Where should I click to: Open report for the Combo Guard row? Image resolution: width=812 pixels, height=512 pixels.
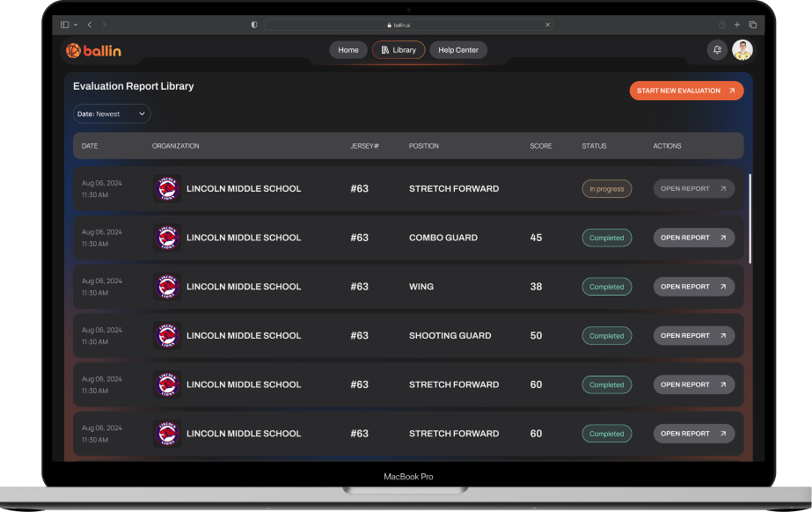(x=693, y=238)
